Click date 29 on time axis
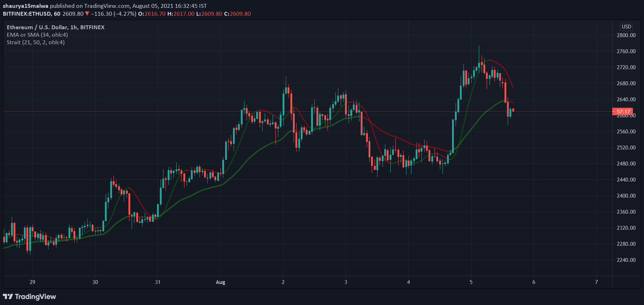644x305 pixels. [x=32, y=282]
